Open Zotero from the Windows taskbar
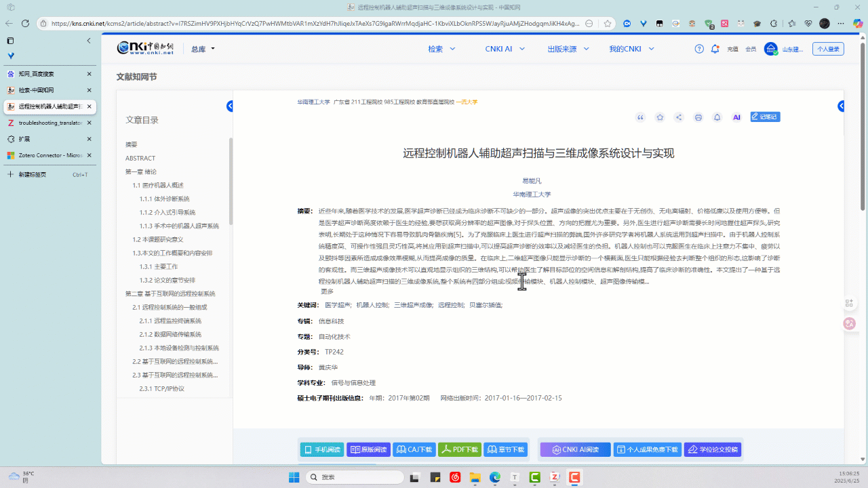The width and height of the screenshot is (868, 488). (554, 477)
